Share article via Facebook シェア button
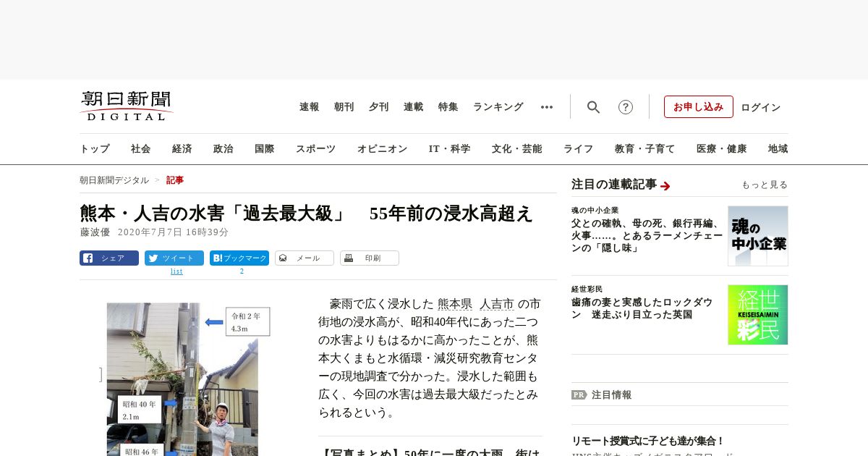868x456 pixels. pos(109,258)
